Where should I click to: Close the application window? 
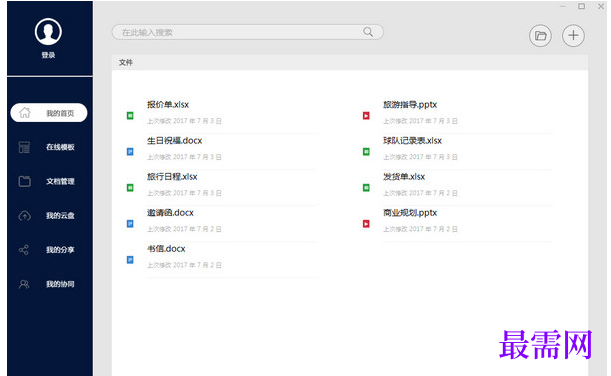[x=601, y=6]
